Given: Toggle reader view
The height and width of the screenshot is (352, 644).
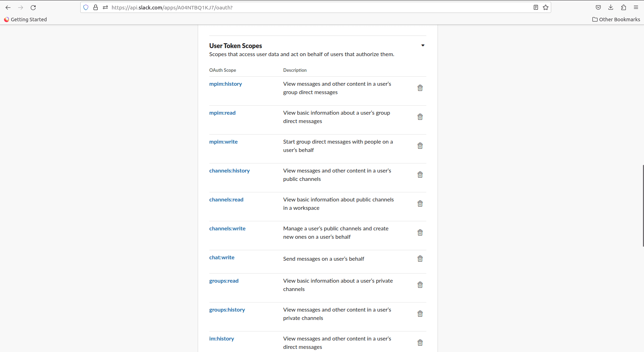Looking at the screenshot, I should pos(536,7).
